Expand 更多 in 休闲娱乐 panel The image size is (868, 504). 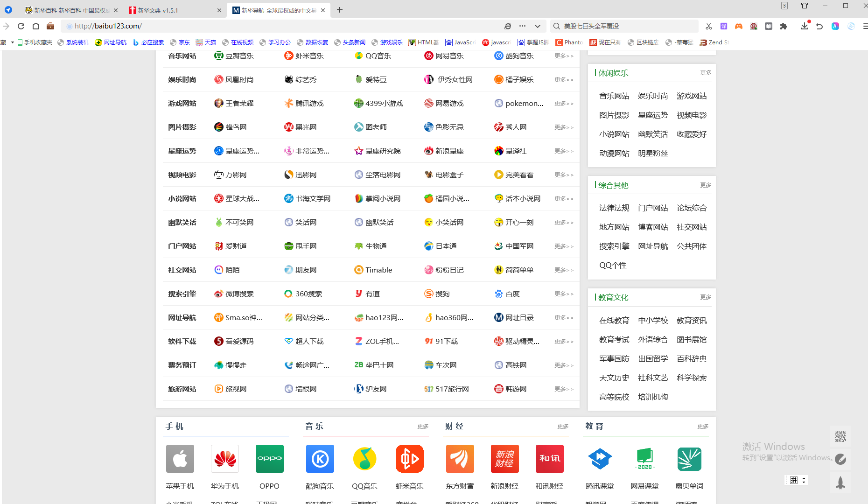pos(706,73)
